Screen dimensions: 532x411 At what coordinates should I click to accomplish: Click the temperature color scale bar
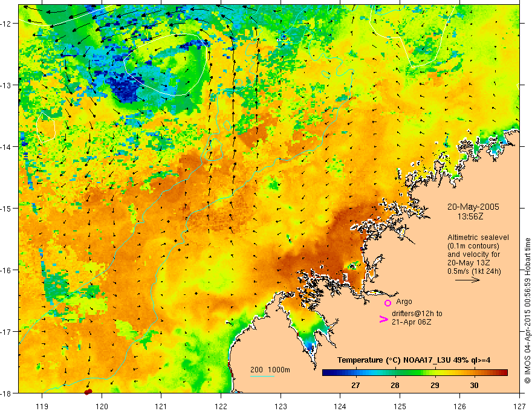tap(415, 372)
